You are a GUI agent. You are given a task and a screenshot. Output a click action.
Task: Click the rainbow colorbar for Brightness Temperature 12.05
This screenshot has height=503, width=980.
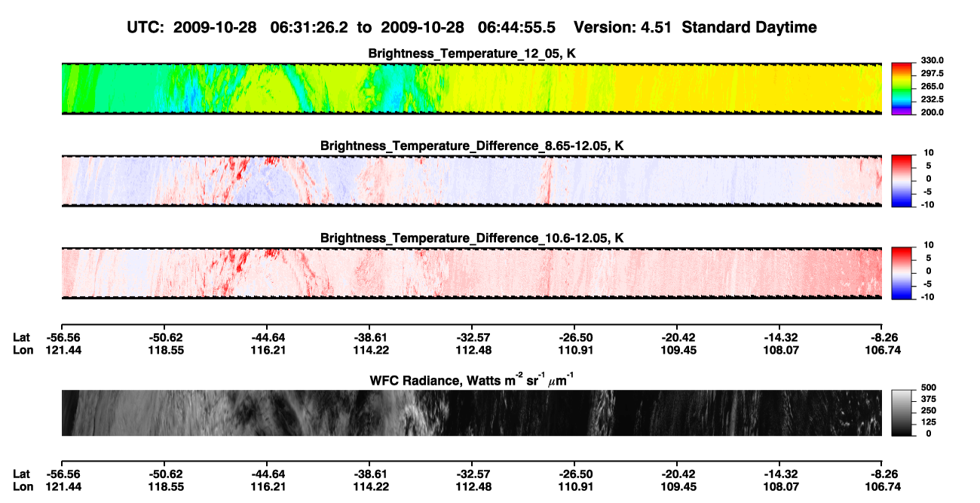click(x=900, y=89)
